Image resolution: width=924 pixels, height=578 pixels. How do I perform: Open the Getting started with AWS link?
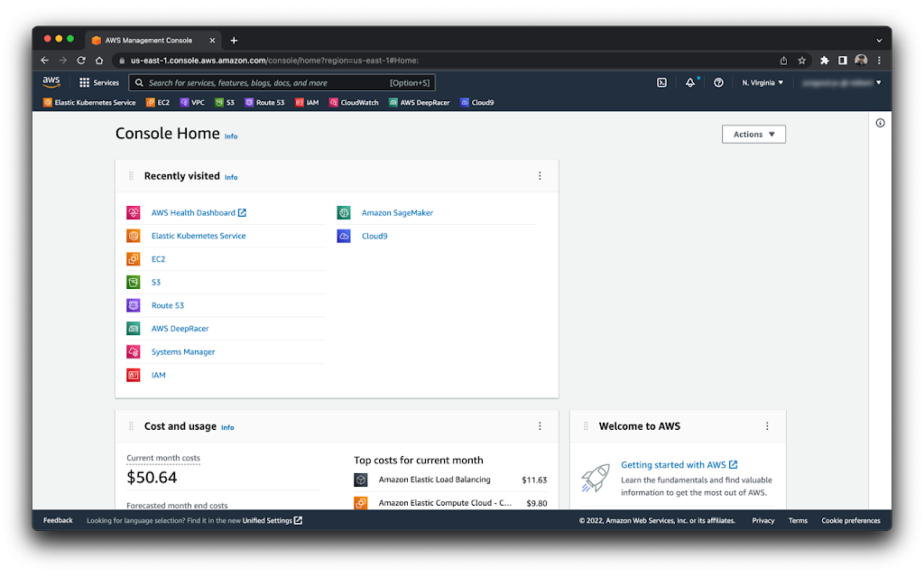tap(679, 465)
